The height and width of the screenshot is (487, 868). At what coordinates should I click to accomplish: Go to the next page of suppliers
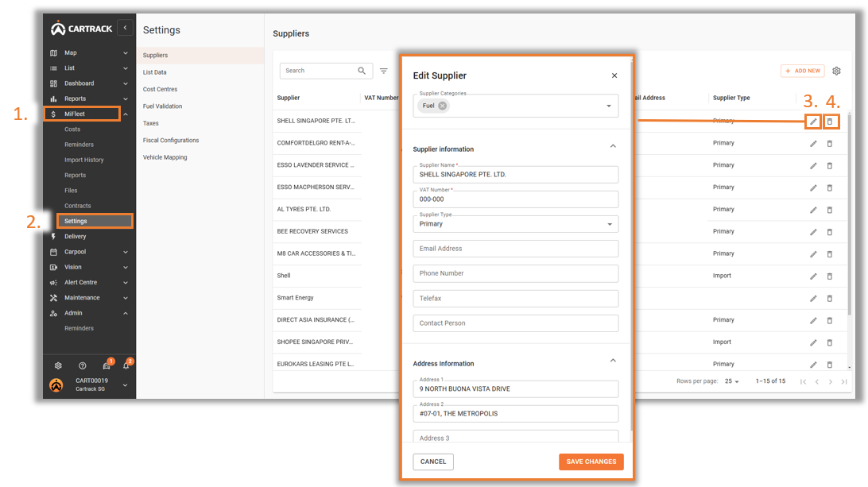(x=831, y=382)
